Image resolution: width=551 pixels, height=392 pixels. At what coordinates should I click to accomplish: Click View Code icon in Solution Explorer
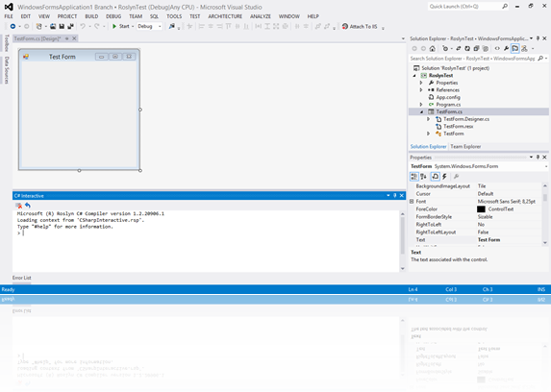[497, 48]
